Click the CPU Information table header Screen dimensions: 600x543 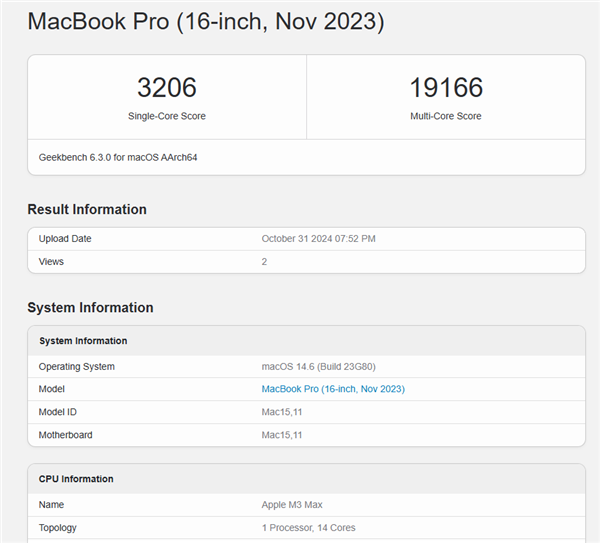coord(76,479)
